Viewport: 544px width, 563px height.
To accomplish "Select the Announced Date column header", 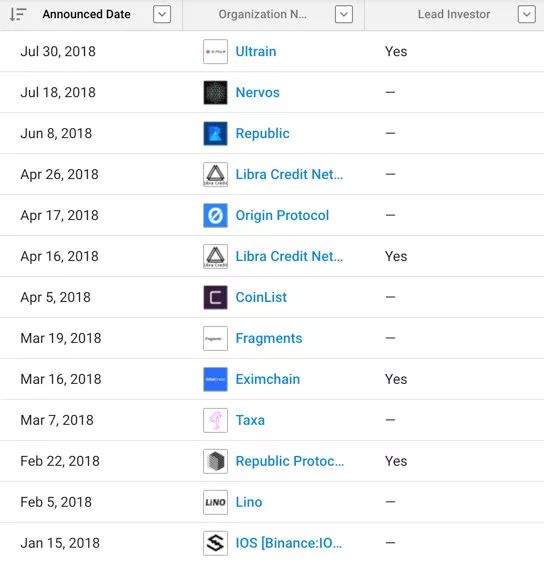I will pos(86,14).
